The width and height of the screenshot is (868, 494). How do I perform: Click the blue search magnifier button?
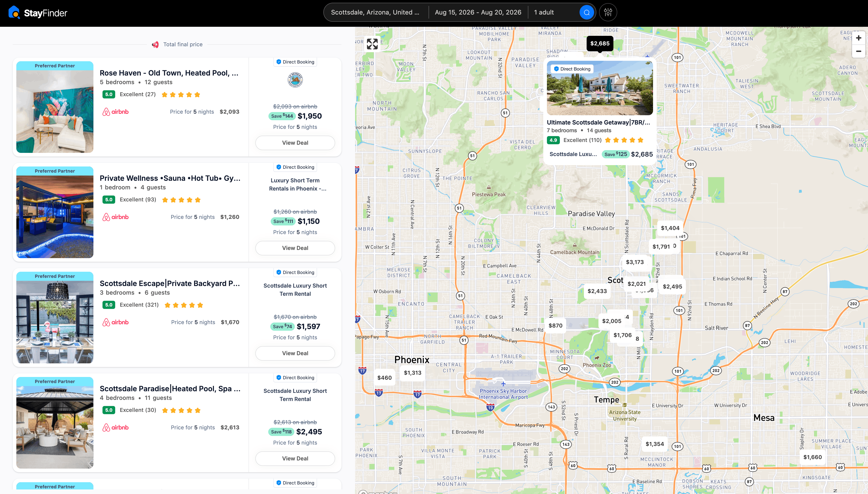click(586, 12)
